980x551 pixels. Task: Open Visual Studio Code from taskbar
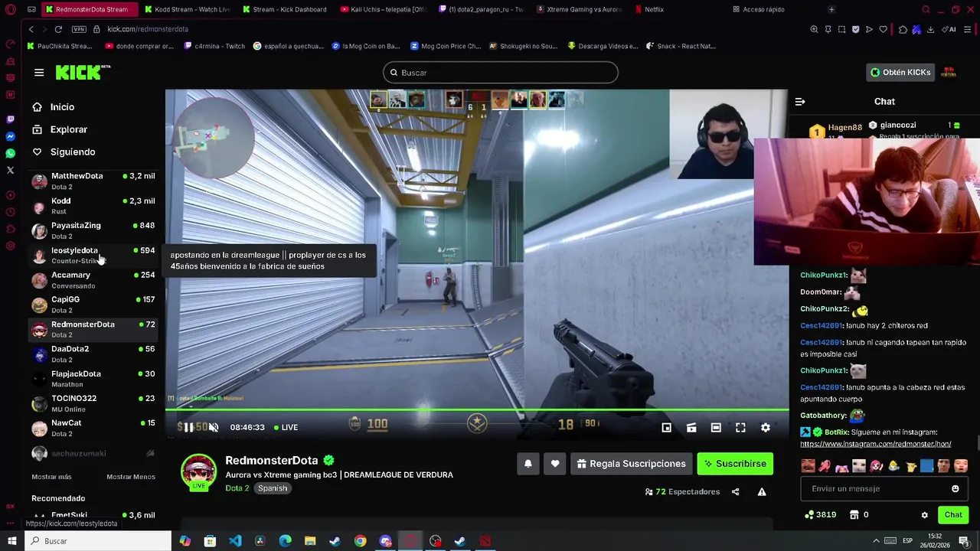point(235,541)
